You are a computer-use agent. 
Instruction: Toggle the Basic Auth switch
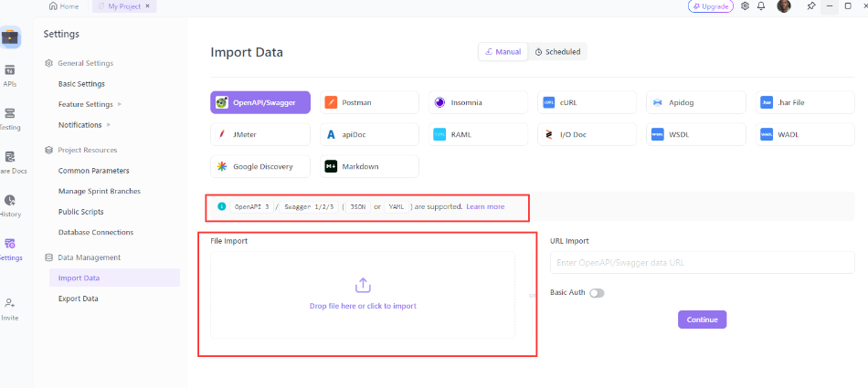pos(597,293)
